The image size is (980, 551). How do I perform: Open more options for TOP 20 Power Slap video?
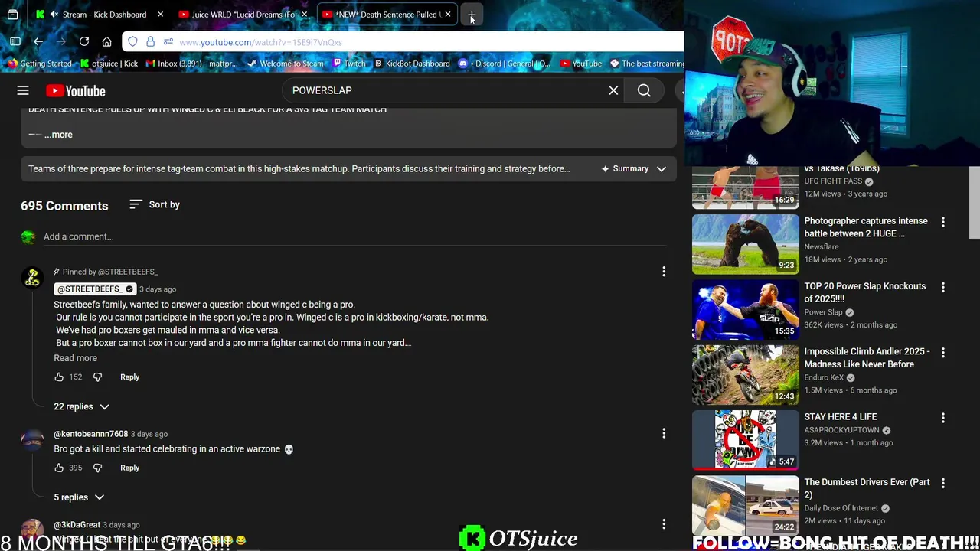pos(943,287)
